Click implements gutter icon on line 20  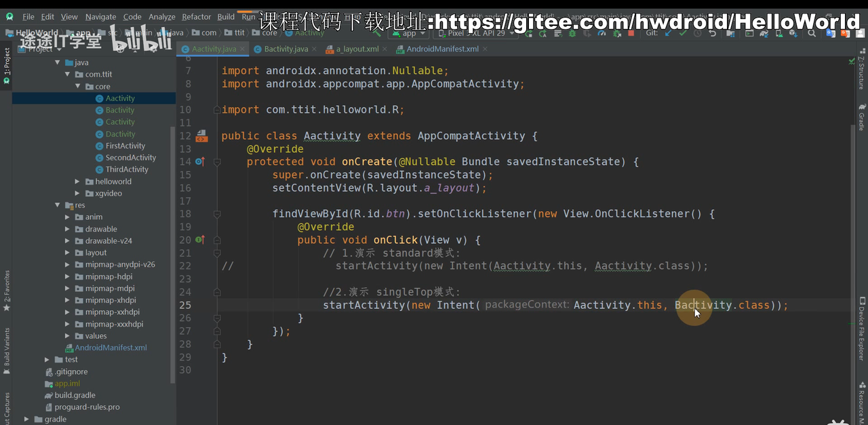click(199, 240)
